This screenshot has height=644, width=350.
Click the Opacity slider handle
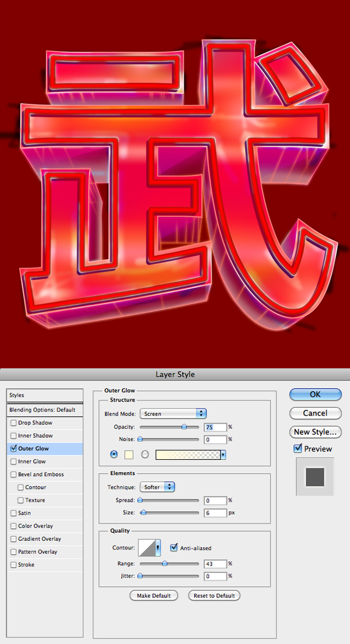click(x=184, y=427)
